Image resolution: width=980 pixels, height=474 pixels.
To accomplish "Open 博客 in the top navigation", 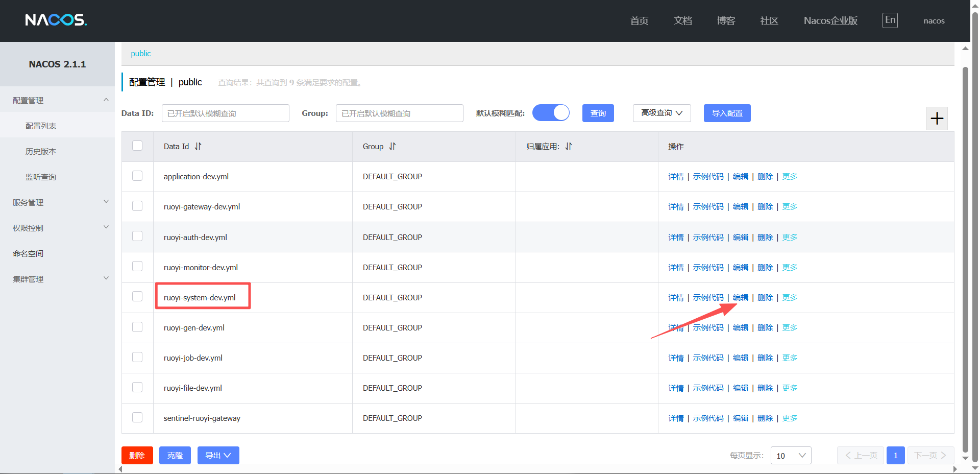I will tap(726, 21).
